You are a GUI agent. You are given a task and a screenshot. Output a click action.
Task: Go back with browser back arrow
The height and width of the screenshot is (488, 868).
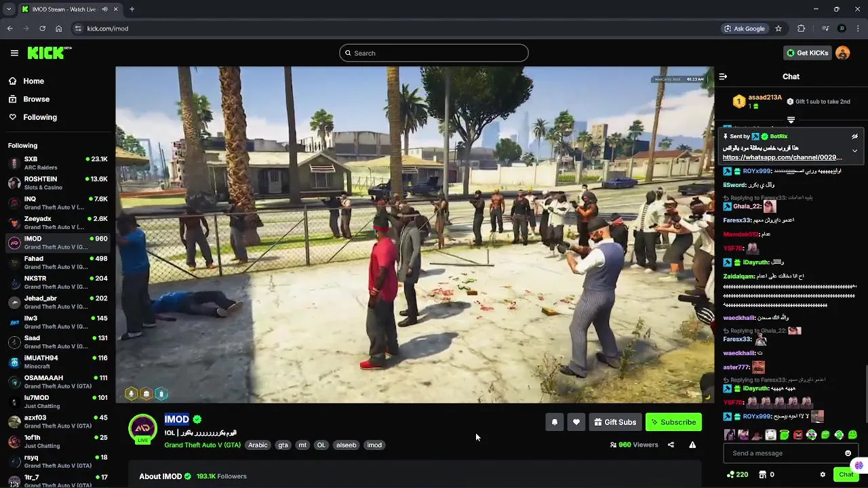pyautogui.click(x=9, y=28)
